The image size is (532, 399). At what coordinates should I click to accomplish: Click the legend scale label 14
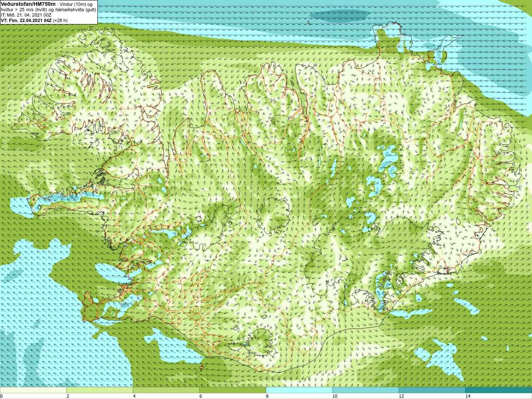coord(468,396)
